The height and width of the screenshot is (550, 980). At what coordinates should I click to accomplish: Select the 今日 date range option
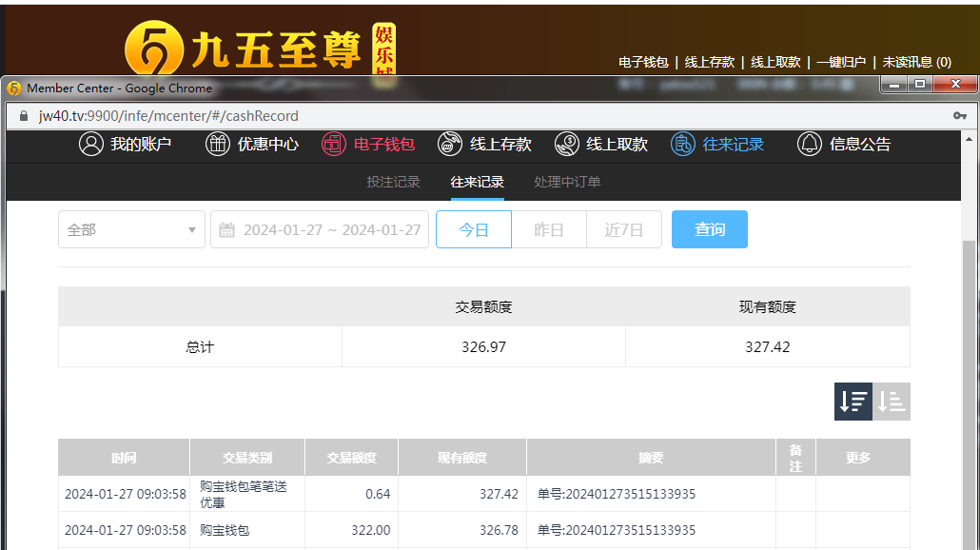[x=474, y=229]
